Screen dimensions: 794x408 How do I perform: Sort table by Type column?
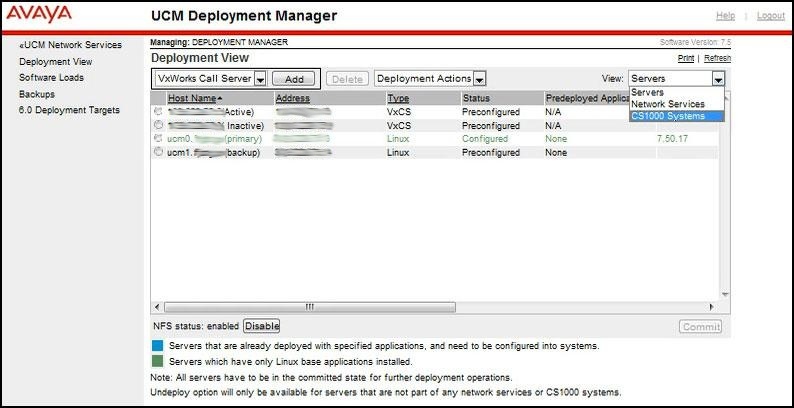coord(398,98)
